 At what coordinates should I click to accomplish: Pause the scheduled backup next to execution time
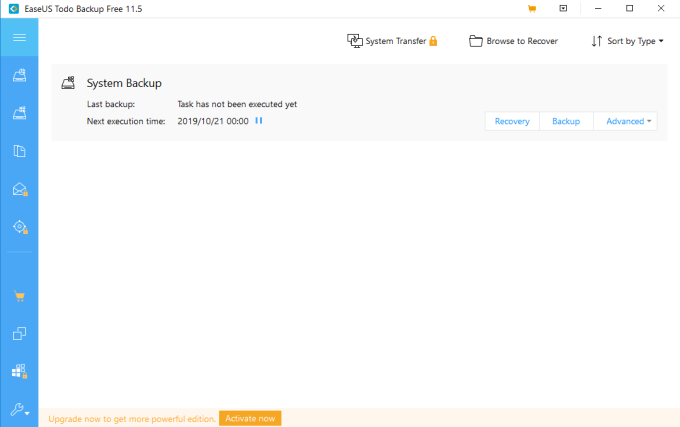[258, 121]
